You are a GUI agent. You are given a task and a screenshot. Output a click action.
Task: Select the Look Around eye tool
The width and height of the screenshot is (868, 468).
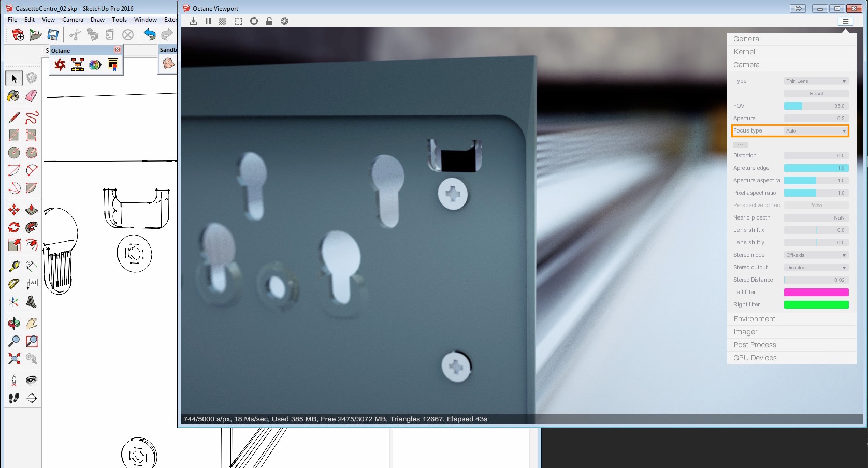pos(32,381)
